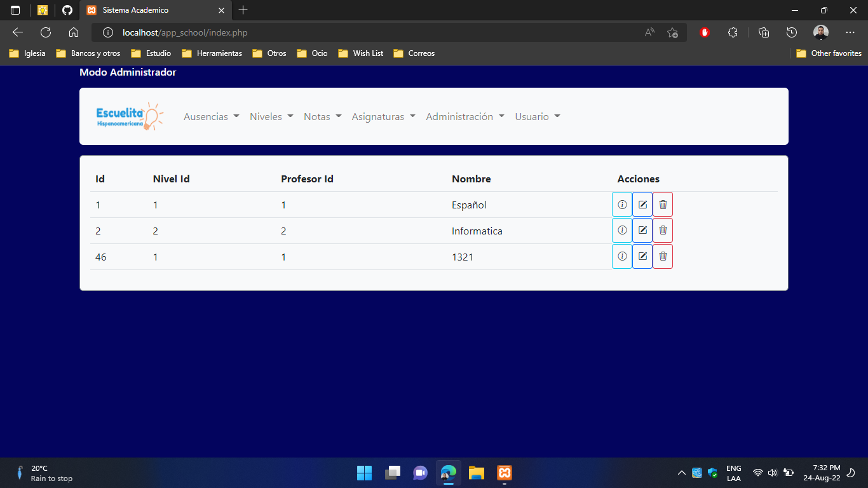Expand the Usuario dropdown menu
The width and height of the screenshot is (868, 488).
[x=537, y=116]
